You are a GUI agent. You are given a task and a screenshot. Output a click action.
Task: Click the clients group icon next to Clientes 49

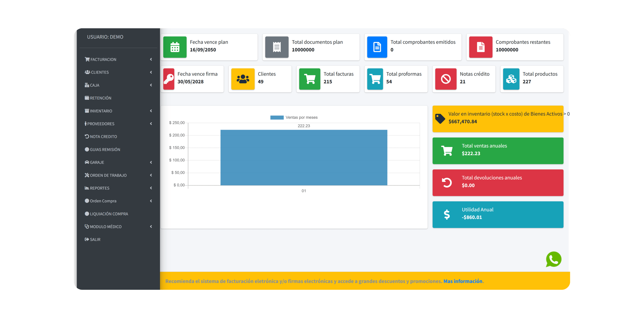(x=243, y=79)
